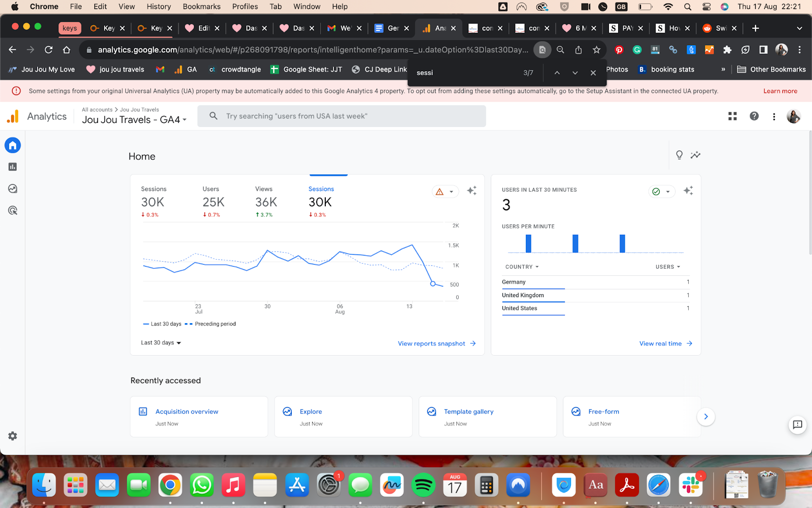This screenshot has width=812, height=508.
Task: Click All accounts breadcrumb
Action: 97,110
